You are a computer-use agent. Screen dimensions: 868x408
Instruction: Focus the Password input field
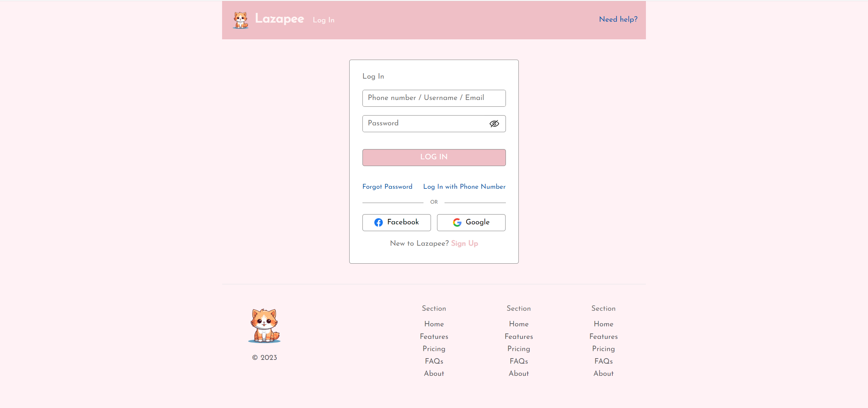pyautogui.click(x=424, y=123)
